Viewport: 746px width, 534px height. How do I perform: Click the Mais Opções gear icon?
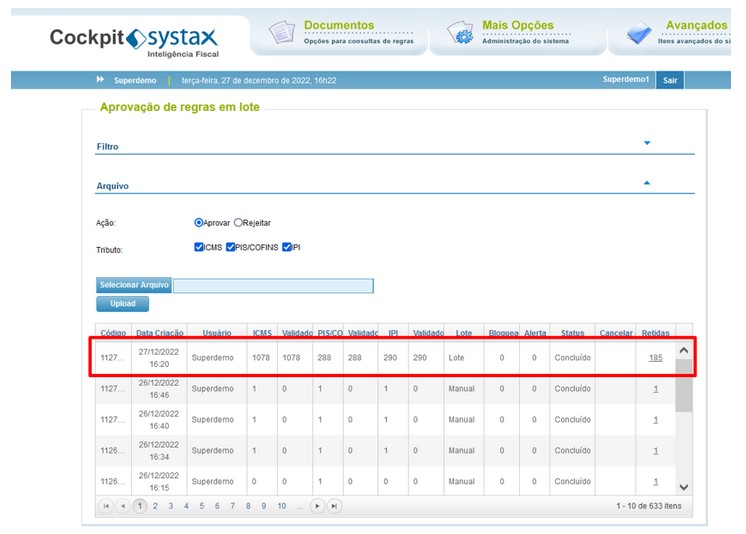coord(460,32)
